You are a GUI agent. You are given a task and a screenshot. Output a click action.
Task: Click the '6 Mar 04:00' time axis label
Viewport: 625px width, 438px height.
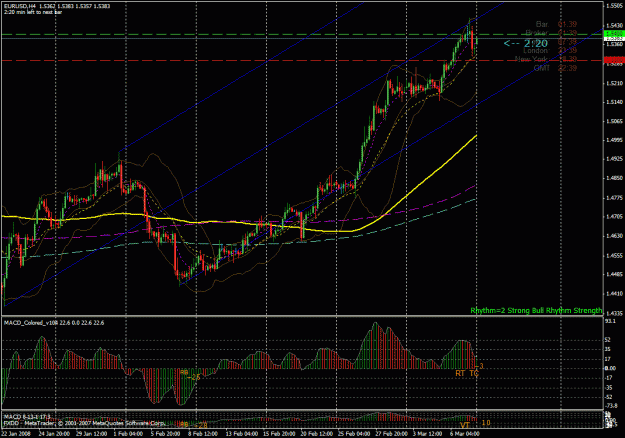click(464, 434)
